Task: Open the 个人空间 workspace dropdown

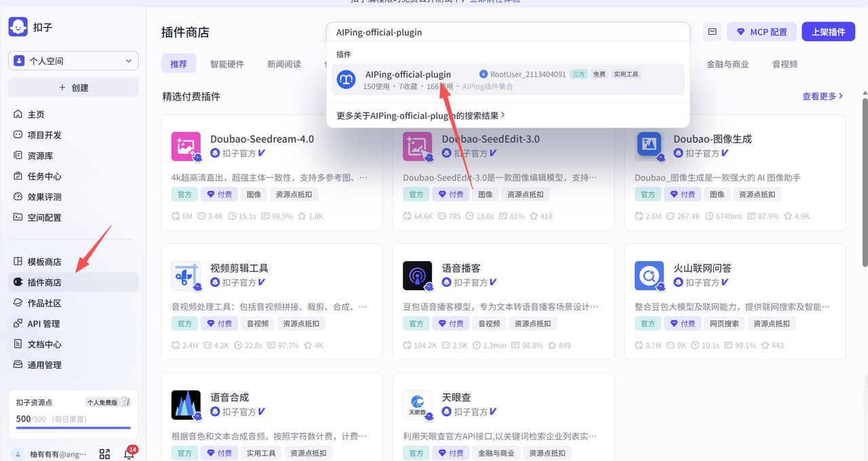Action: point(73,60)
